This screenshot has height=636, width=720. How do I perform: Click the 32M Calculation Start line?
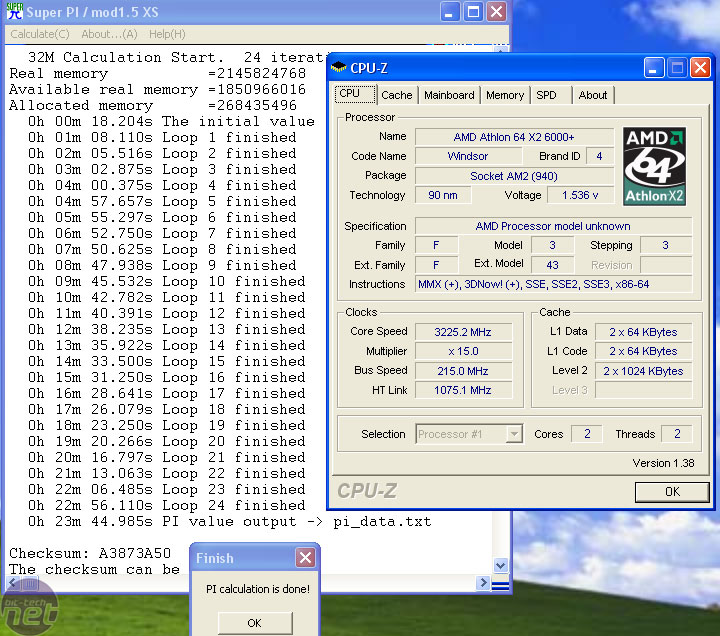tap(177, 57)
